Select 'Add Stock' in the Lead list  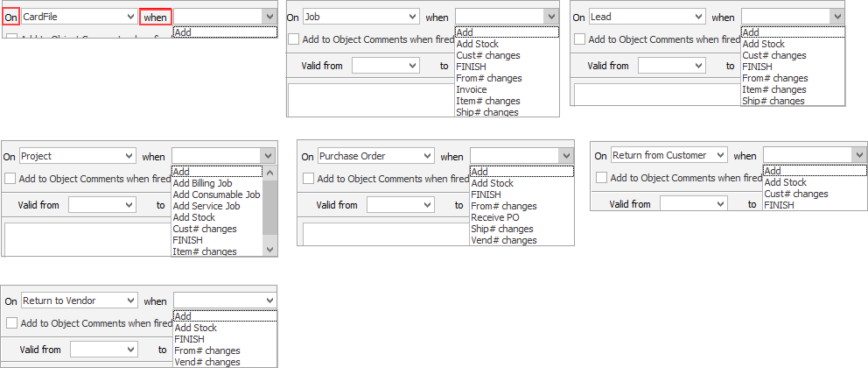[x=793, y=44]
